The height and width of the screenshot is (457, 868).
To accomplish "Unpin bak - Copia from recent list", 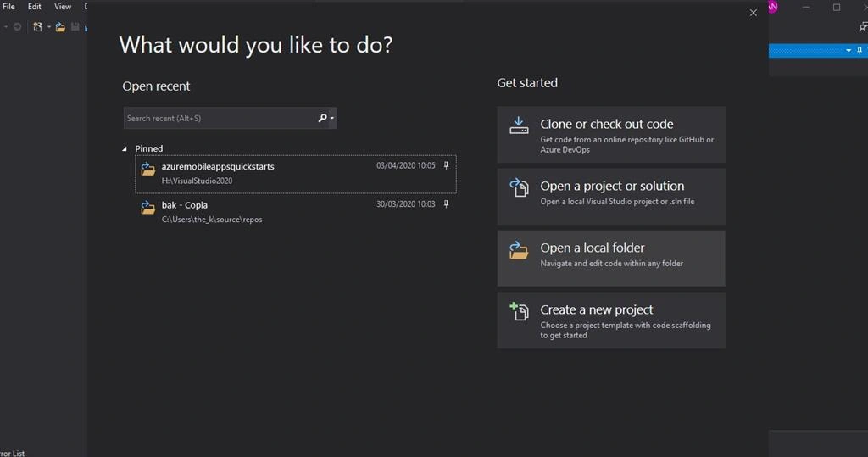I will pos(446,203).
